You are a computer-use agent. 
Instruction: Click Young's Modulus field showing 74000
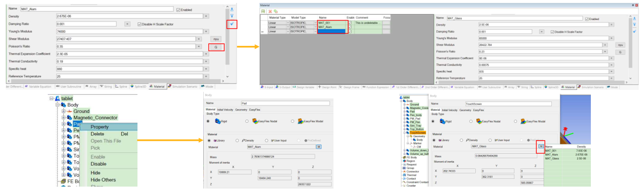129,31
